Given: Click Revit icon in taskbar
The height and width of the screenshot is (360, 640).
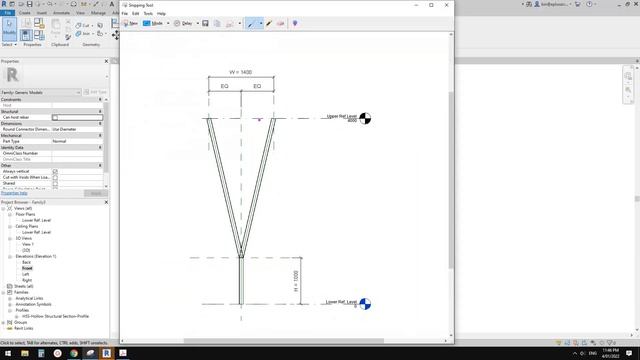Looking at the screenshot, I should [x=107, y=353].
